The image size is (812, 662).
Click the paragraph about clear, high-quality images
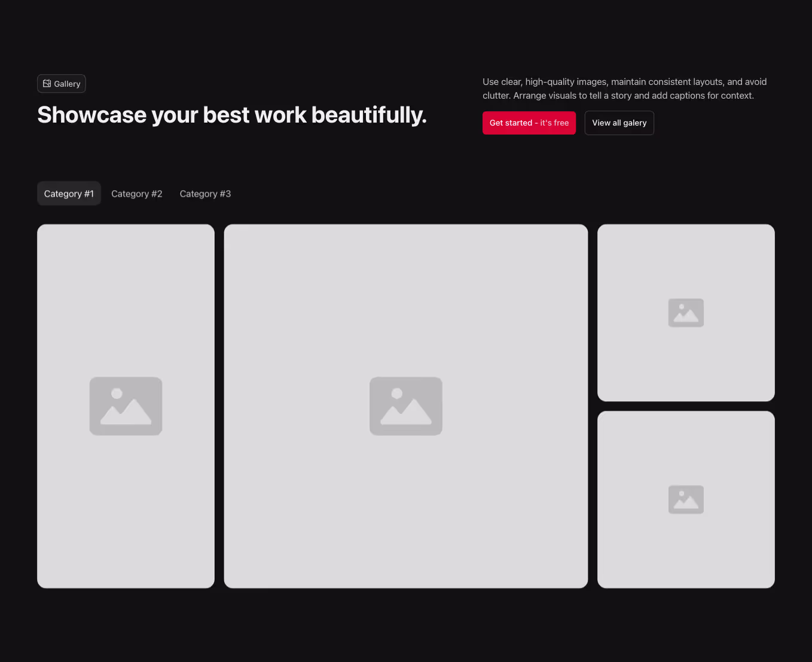[x=624, y=89]
